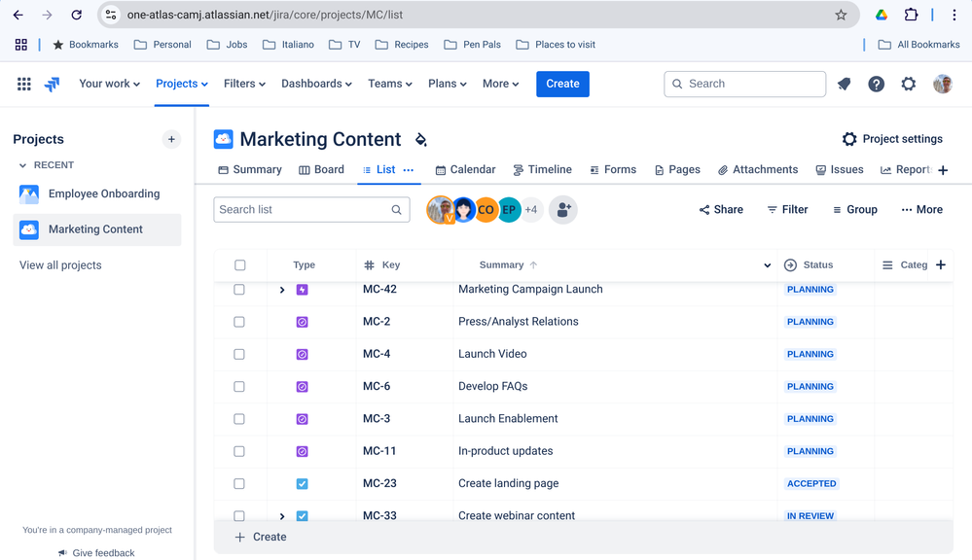
Task: Open the help question mark icon
Action: pyautogui.click(x=876, y=85)
